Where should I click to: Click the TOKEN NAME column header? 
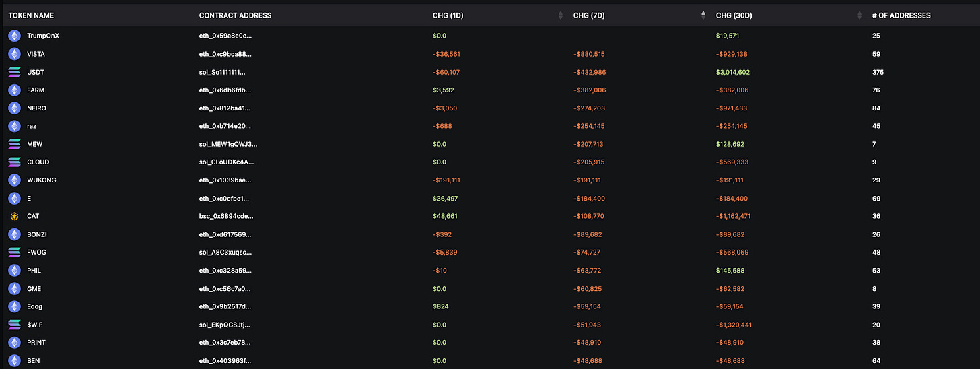coord(31,15)
